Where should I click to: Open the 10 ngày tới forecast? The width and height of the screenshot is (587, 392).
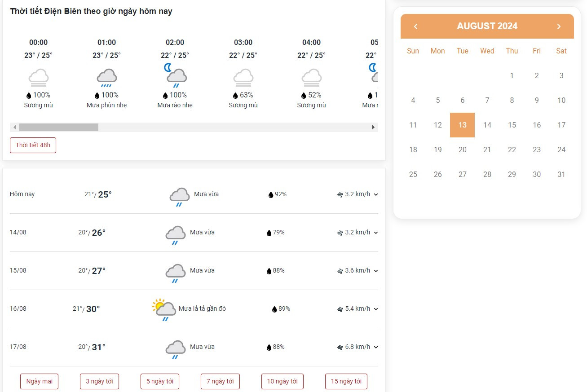pyautogui.click(x=282, y=382)
